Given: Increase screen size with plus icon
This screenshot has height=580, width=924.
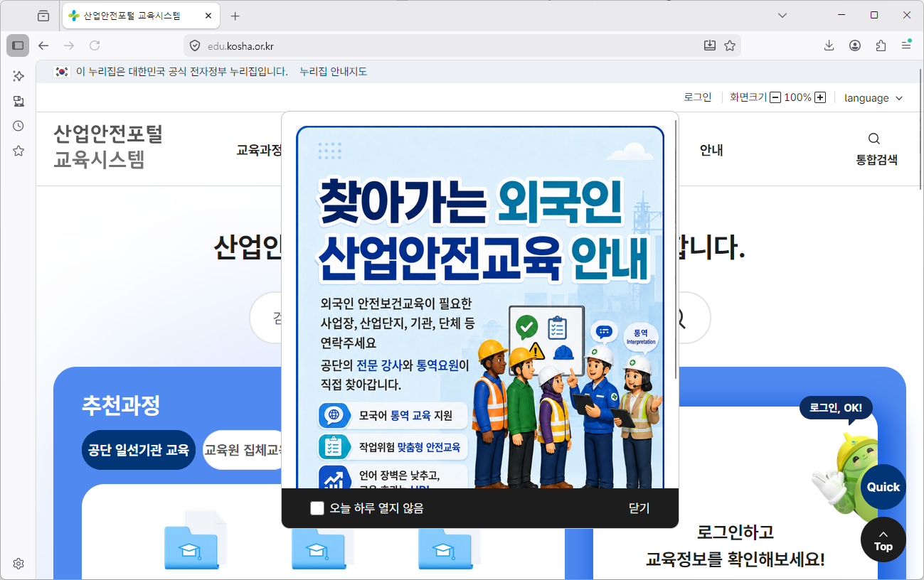Looking at the screenshot, I should [820, 97].
